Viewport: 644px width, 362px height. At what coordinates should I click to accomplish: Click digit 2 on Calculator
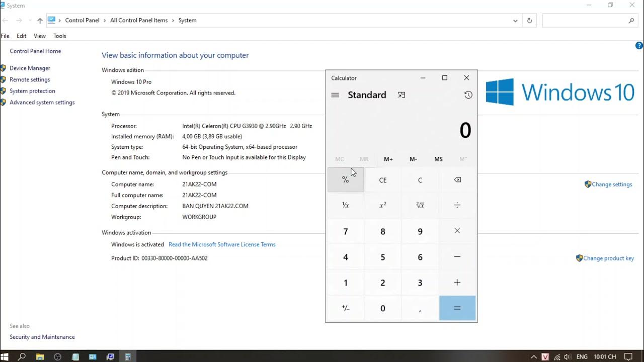pos(383,283)
